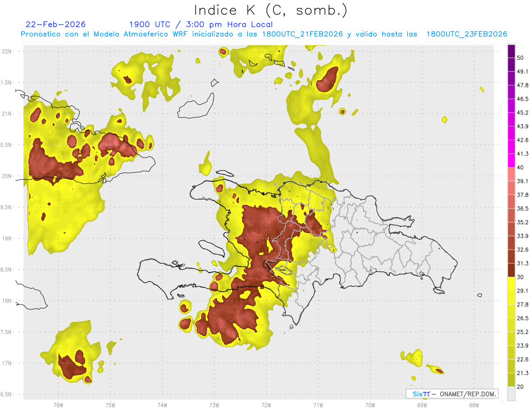This screenshot has width=532, height=411.
Task: Click the '17N' latitude label
Action: (x=7, y=363)
